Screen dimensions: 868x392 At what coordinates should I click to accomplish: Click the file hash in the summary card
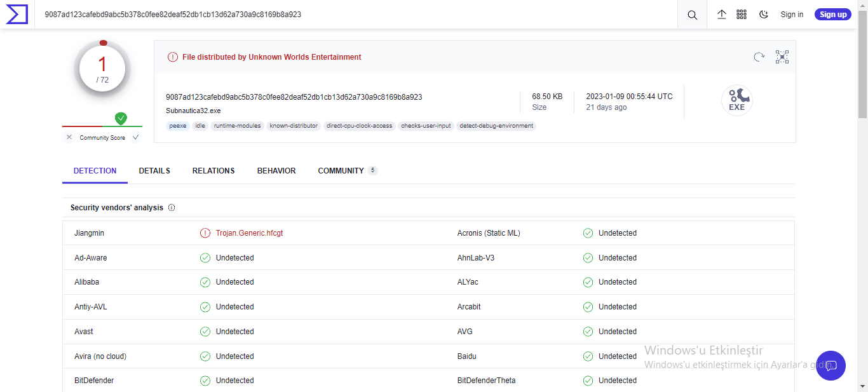click(x=294, y=97)
